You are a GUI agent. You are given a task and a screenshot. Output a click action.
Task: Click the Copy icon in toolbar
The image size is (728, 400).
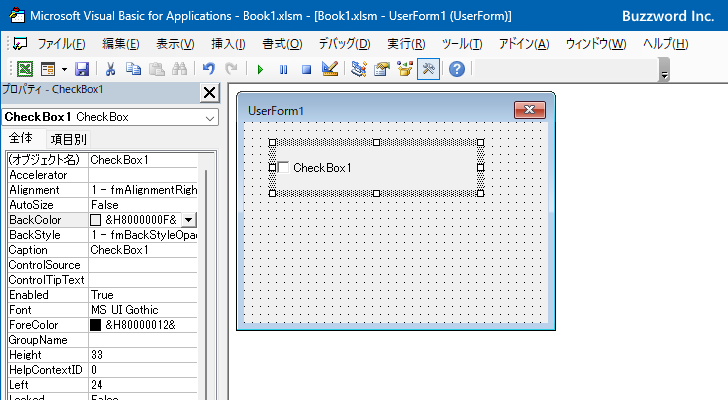[x=133, y=69]
